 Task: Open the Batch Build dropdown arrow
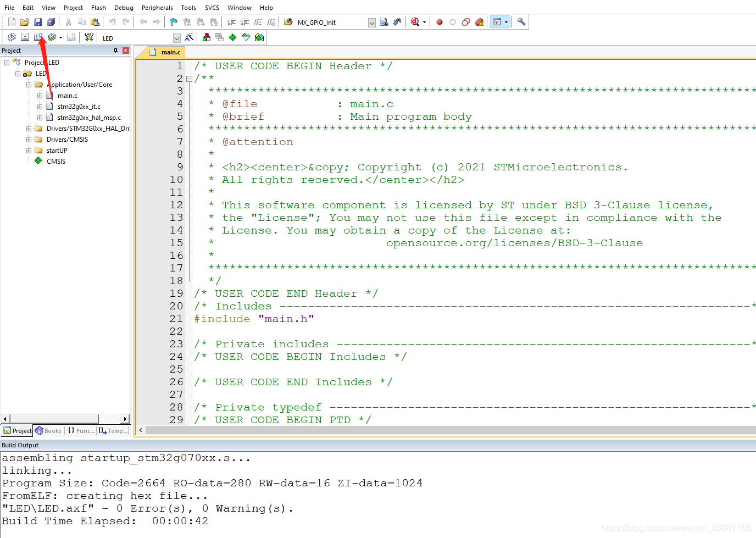tap(60, 38)
